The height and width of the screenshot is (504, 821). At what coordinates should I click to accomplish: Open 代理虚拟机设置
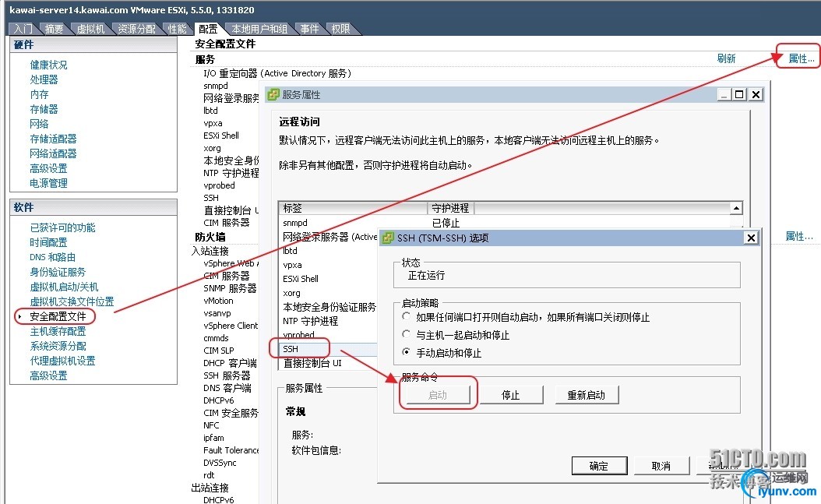[x=62, y=361]
